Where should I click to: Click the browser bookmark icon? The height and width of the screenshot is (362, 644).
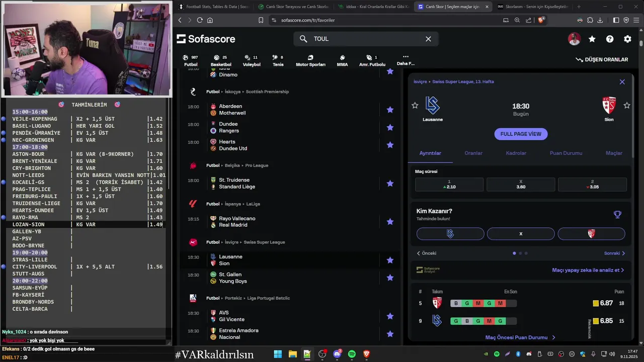pyautogui.click(x=261, y=20)
